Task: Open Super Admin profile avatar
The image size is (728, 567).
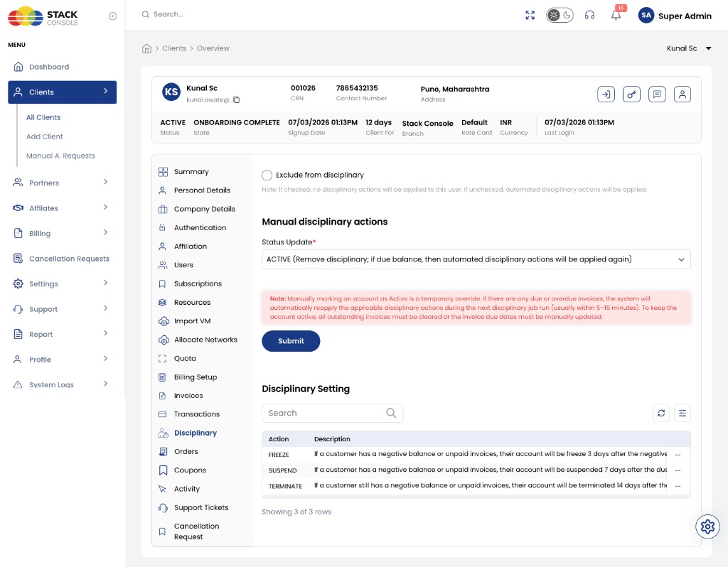Action: [646, 16]
